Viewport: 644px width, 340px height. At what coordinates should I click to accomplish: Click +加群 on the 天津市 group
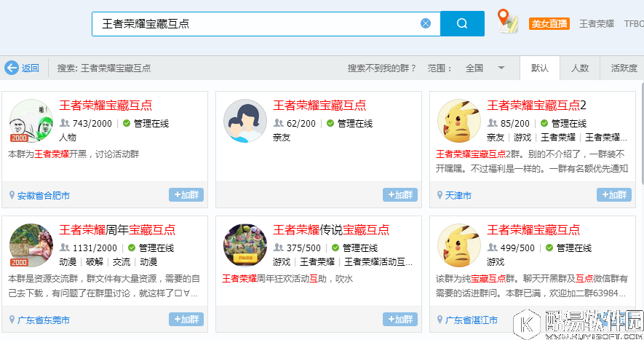(614, 195)
